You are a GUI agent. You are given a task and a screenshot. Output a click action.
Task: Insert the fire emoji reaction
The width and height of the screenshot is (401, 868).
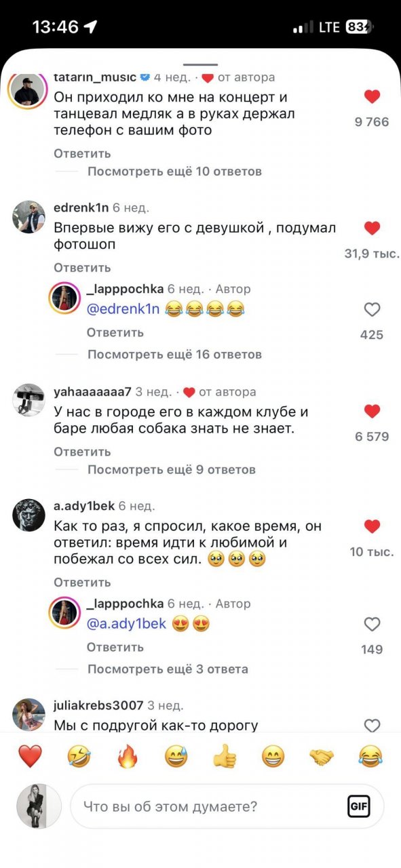(128, 755)
